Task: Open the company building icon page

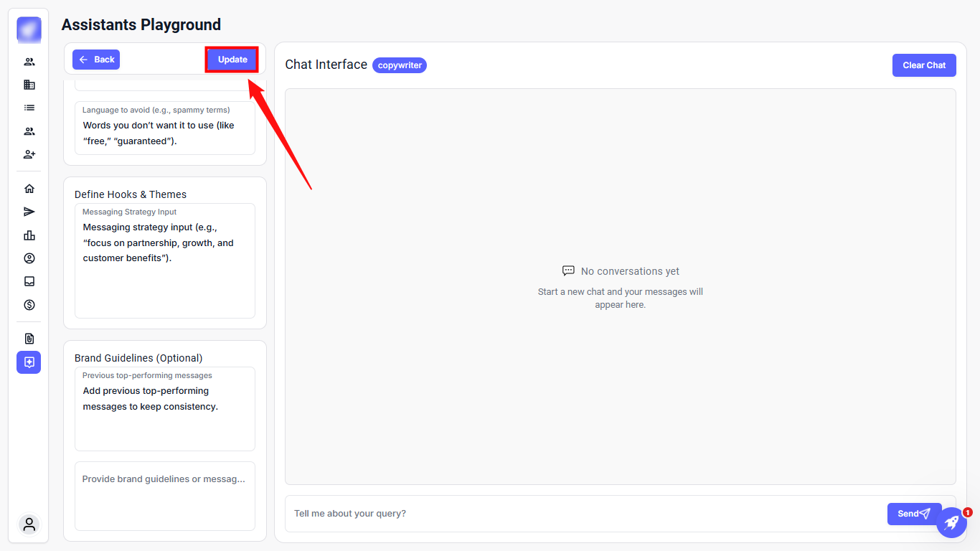Action: coord(29,85)
